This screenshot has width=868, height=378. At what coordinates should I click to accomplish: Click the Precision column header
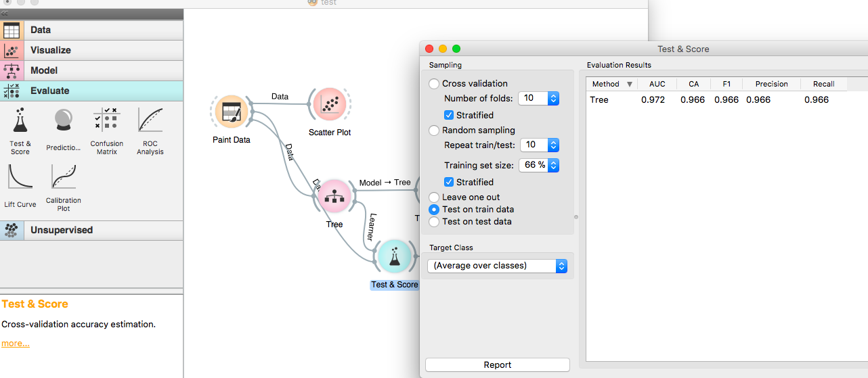pyautogui.click(x=772, y=85)
